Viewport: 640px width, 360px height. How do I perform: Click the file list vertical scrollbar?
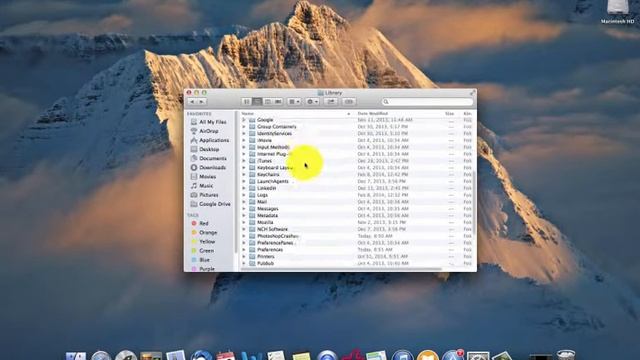pyautogui.click(x=474, y=202)
